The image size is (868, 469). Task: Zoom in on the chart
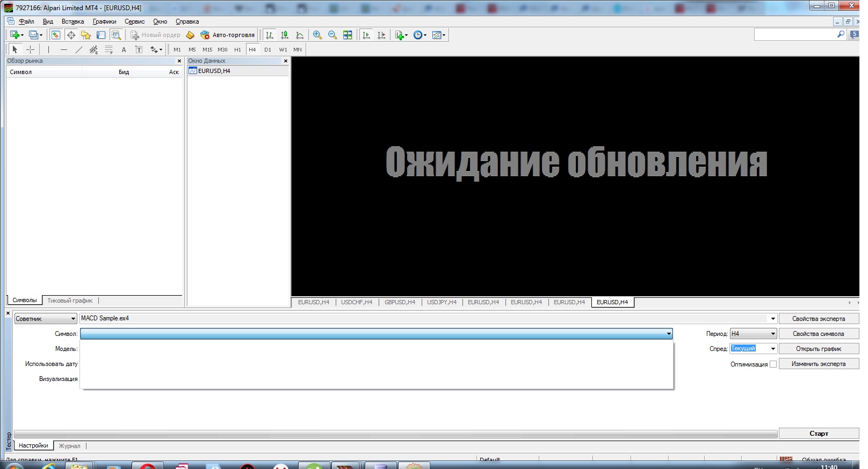[x=317, y=35]
